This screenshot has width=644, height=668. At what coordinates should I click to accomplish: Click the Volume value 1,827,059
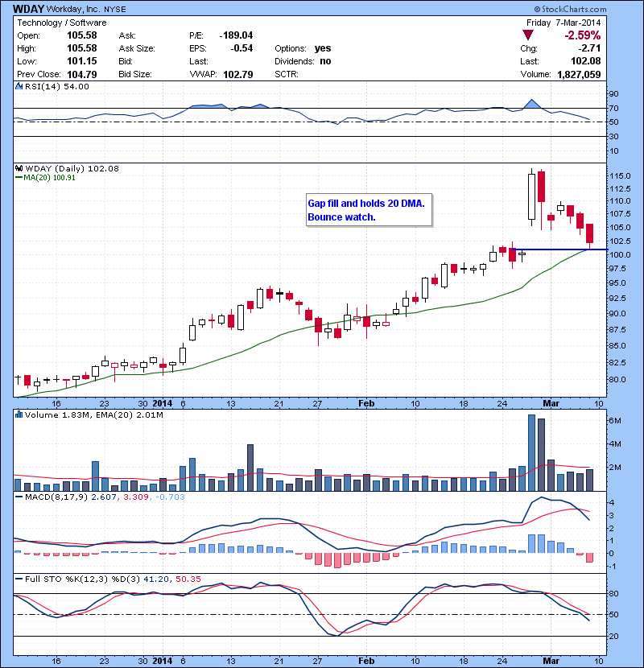(x=579, y=75)
